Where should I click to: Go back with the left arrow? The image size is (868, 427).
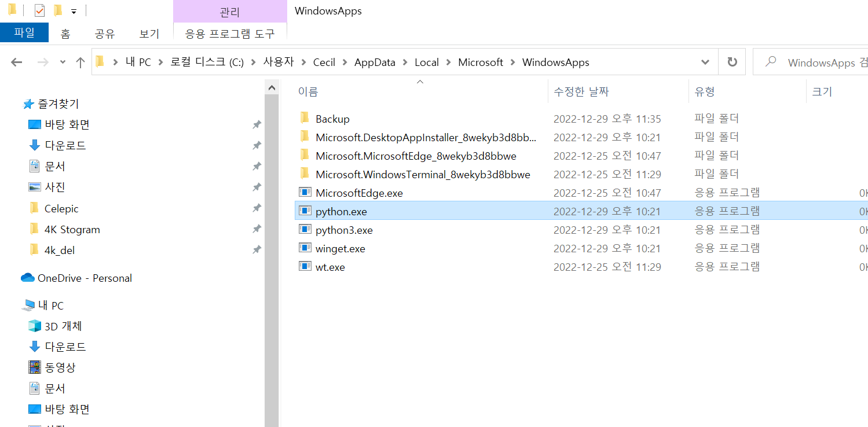coord(16,62)
